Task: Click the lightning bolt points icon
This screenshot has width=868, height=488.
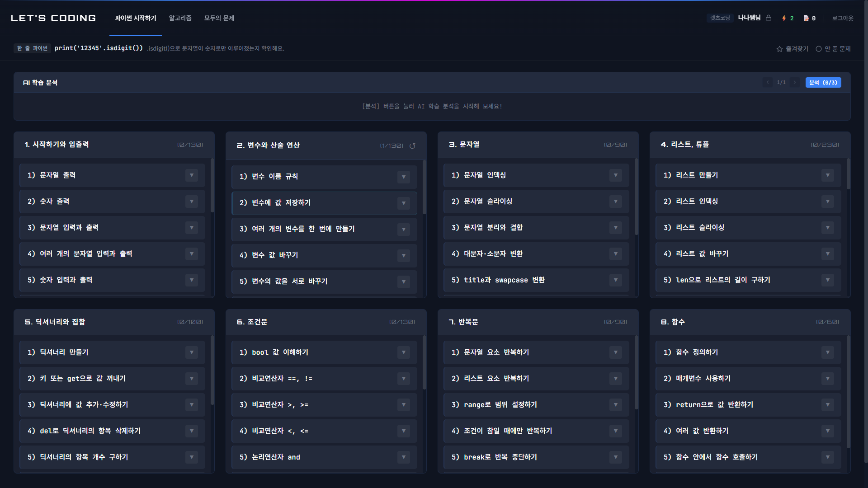Action: (x=784, y=18)
